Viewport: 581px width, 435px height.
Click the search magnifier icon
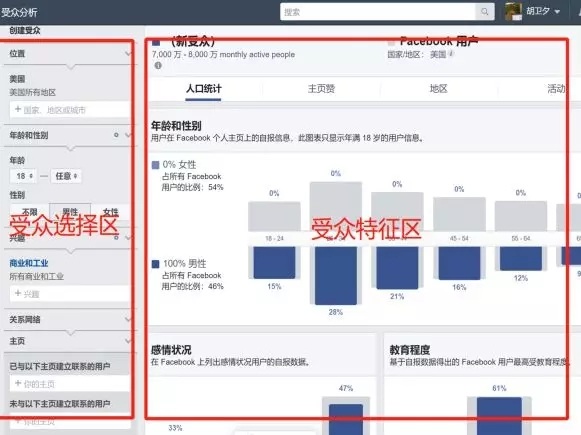click(485, 12)
